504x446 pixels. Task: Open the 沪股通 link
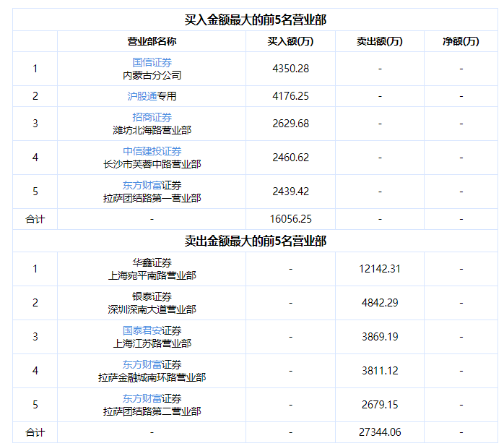142,96
